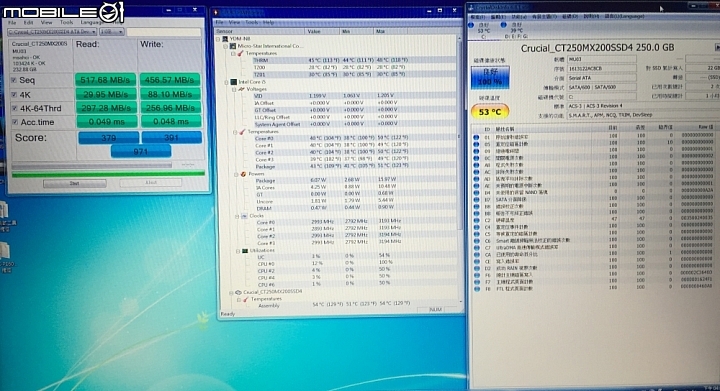Click the blue status circle for attribute 0C
The width and height of the screenshot is (720, 391).
pos(476,158)
